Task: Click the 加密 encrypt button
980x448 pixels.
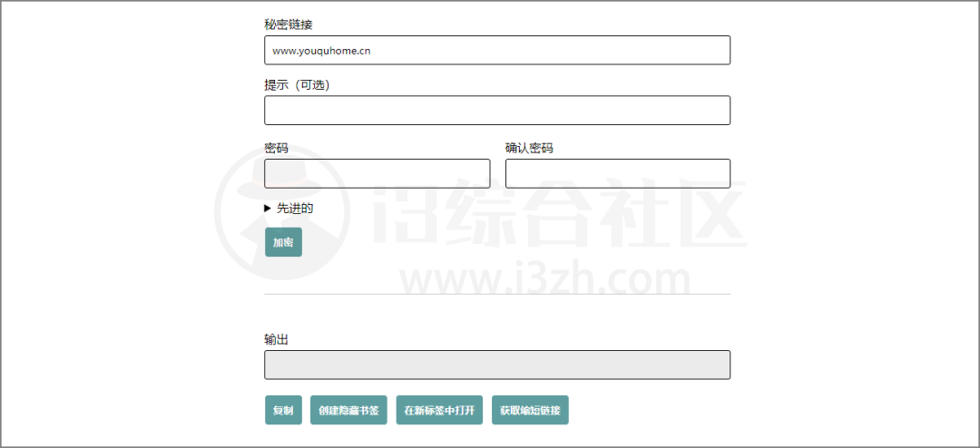Action: click(x=283, y=242)
